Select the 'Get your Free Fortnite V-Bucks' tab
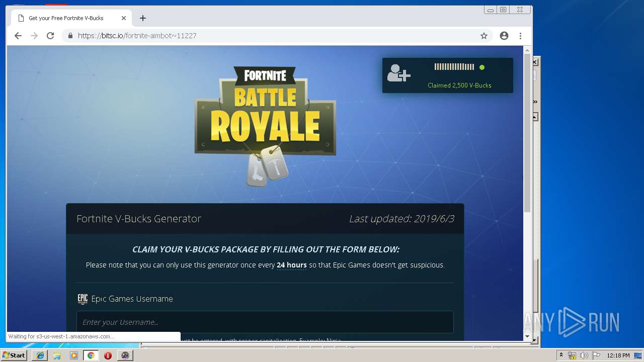 [x=71, y=18]
